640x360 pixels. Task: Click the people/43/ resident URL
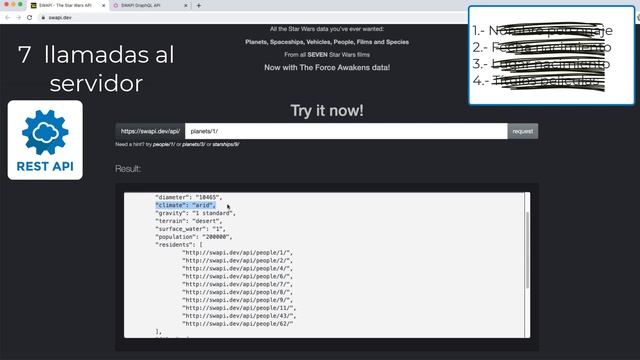tap(239, 316)
